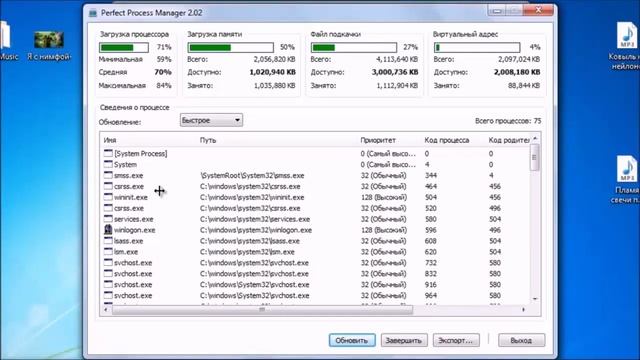
Task: Click the Загрузка памяти progress bar
Action: (x=231, y=47)
